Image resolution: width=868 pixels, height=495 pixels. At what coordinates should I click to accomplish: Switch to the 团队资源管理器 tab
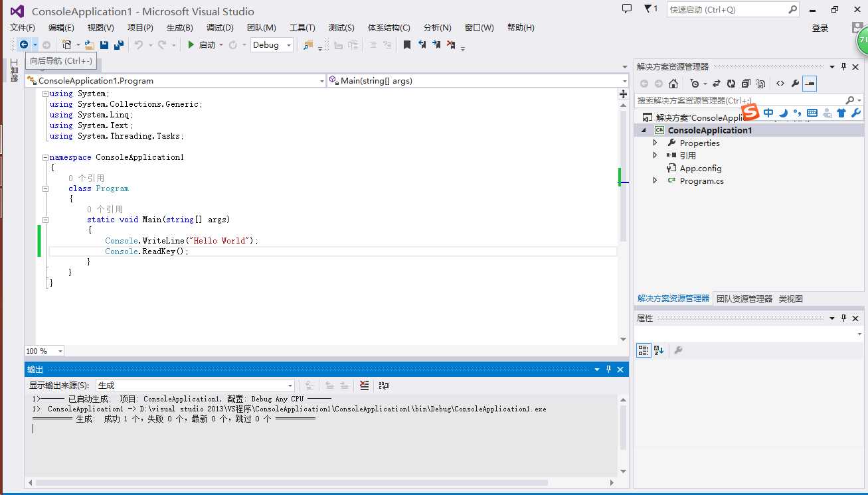point(744,299)
